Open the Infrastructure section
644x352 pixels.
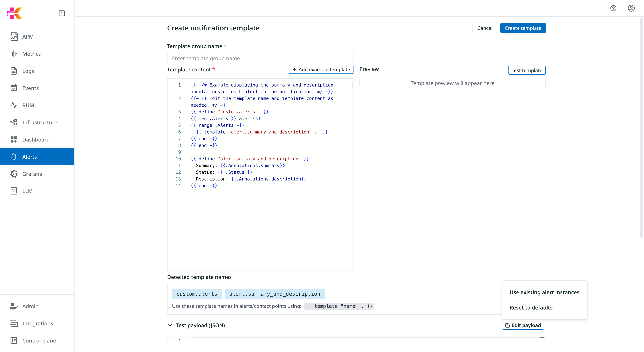coord(40,122)
